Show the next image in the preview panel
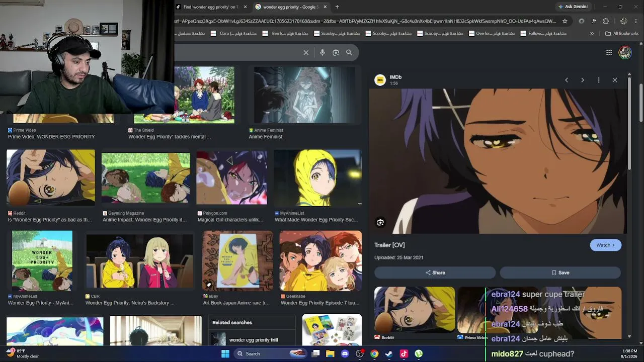This screenshot has width=644, height=362. click(583, 80)
